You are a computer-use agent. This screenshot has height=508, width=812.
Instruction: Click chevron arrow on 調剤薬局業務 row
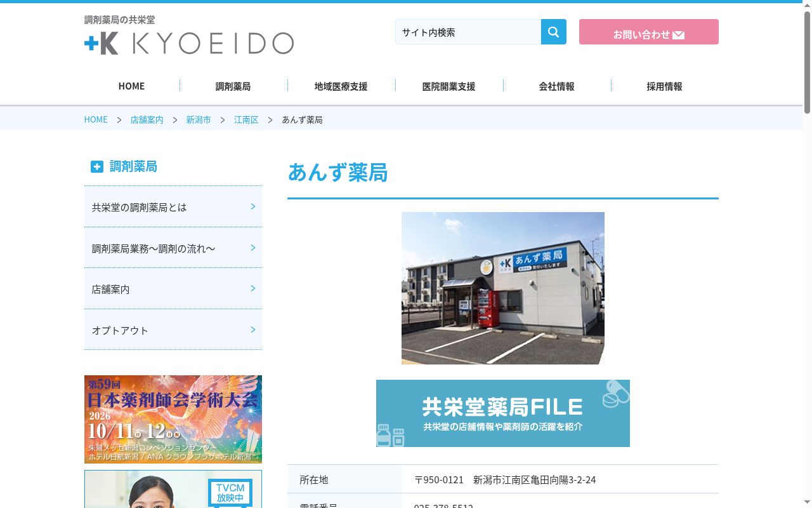[253, 248]
